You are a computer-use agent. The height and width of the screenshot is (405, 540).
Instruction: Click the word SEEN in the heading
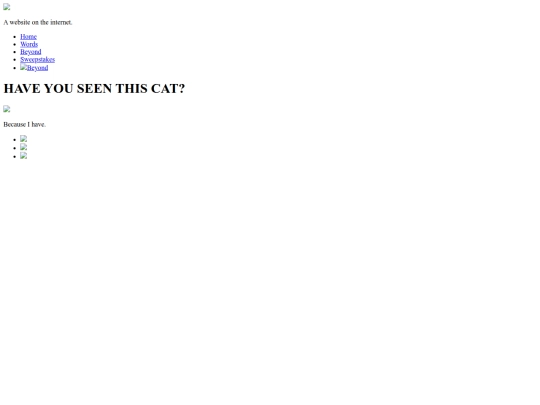tap(94, 89)
